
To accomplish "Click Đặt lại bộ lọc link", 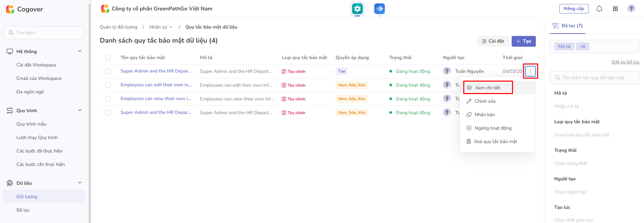I will 626,62.
